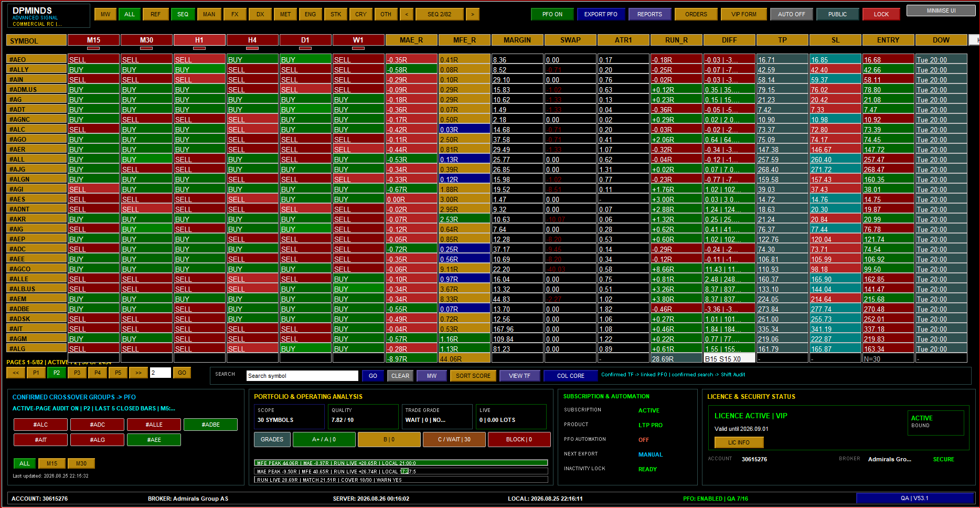Jump to first page with the << button
Screen dimensions: 980x508
click(16, 373)
